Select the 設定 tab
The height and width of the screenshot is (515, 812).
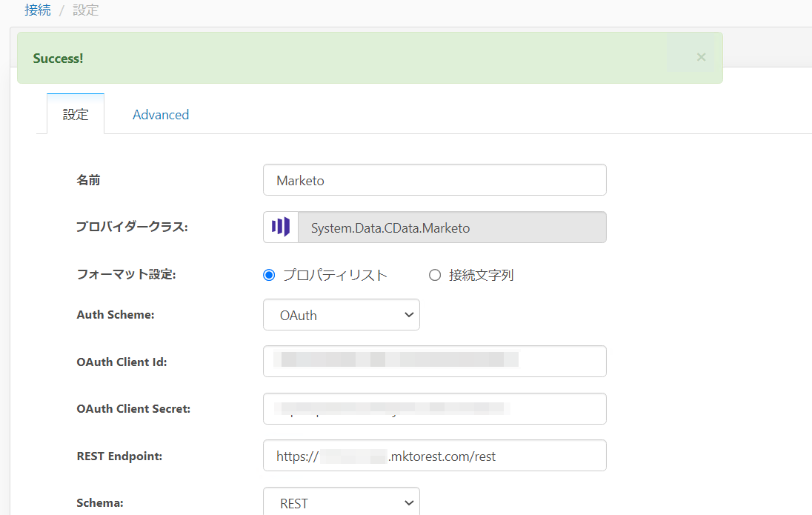(x=76, y=114)
